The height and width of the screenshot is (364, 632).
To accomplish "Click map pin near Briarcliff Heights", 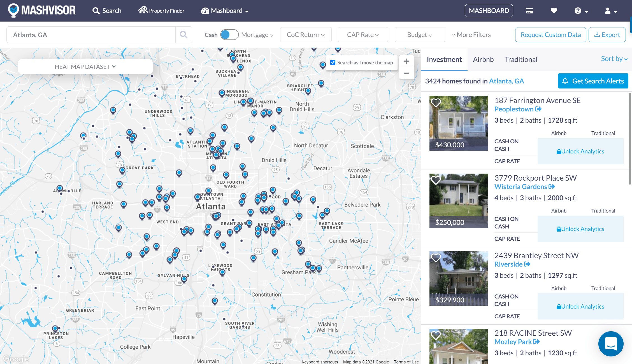I will [308, 91].
